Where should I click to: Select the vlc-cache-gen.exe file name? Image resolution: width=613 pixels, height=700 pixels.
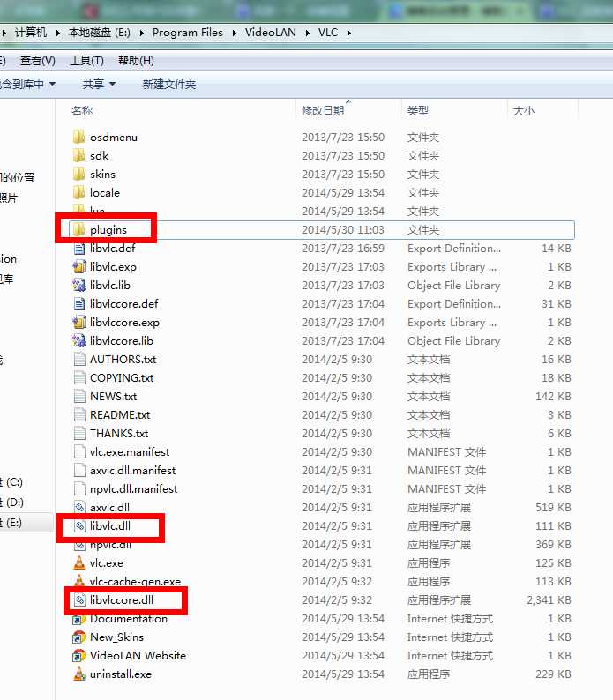pos(135,581)
